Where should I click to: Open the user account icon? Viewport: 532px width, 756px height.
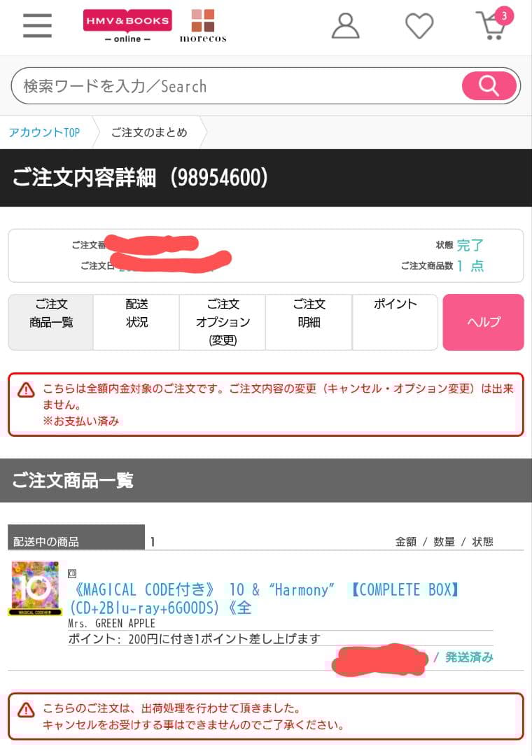[x=345, y=26]
